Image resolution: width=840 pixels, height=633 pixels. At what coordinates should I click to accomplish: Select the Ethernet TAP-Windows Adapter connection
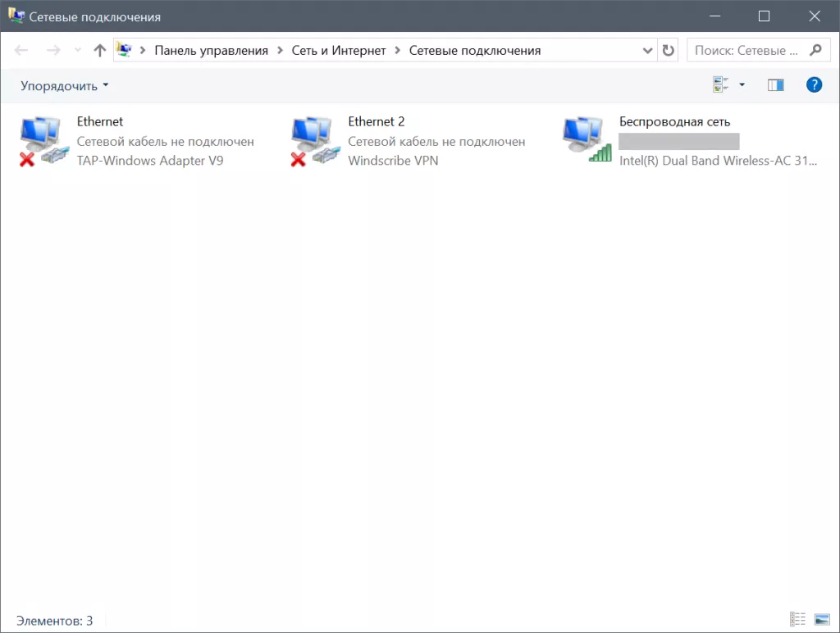click(98, 121)
